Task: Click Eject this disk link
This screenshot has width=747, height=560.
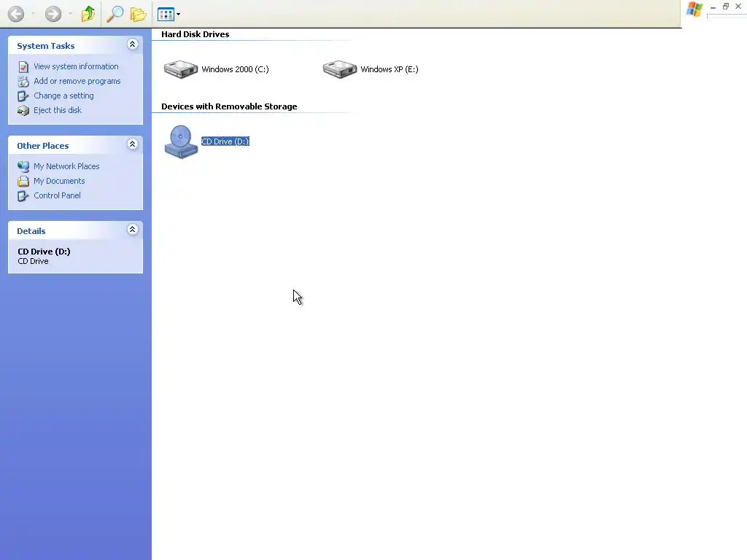Action: point(58,110)
